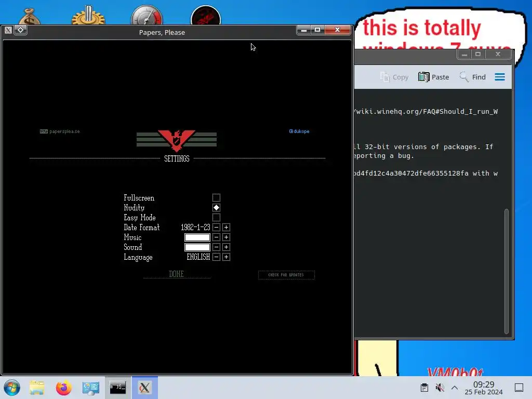Viewport: 532px width, 399px height.
Task: Click the SETTINGS heading text
Action: (x=177, y=158)
